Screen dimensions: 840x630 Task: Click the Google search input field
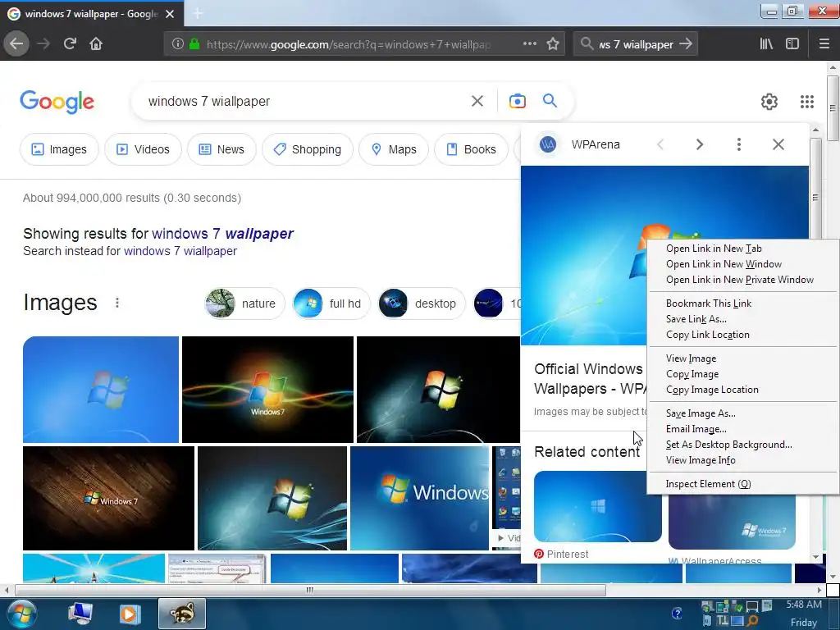pos(305,101)
